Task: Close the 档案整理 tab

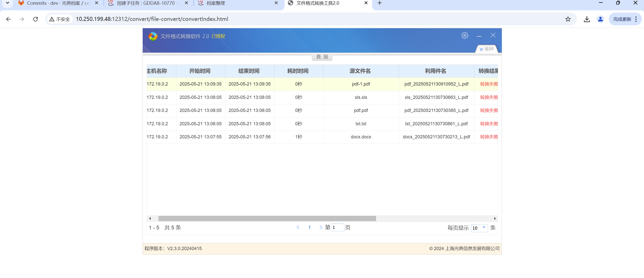Action: [276, 3]
